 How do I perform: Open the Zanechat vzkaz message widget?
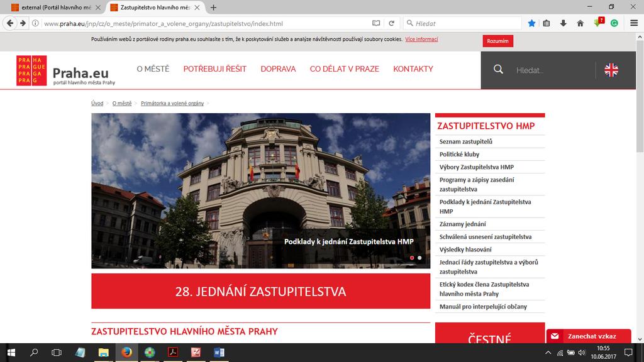point(589,336)
